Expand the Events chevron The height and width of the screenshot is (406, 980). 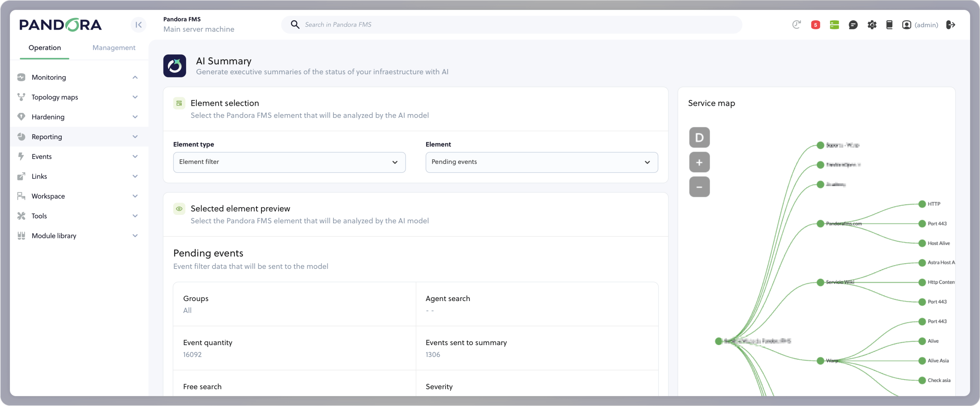135,157
